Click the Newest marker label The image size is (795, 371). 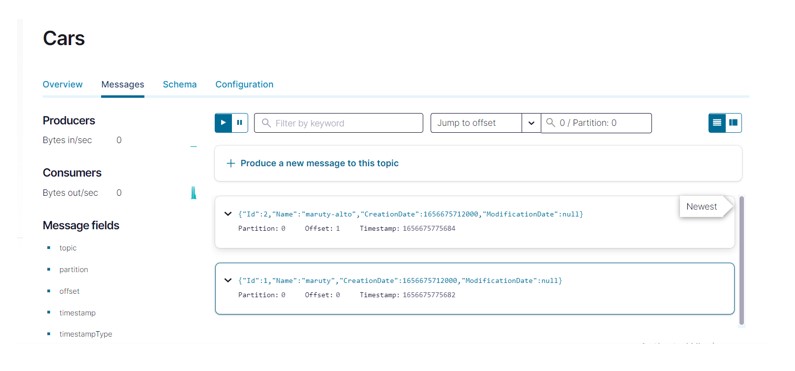pyautogui.click(x=702, y=207)
